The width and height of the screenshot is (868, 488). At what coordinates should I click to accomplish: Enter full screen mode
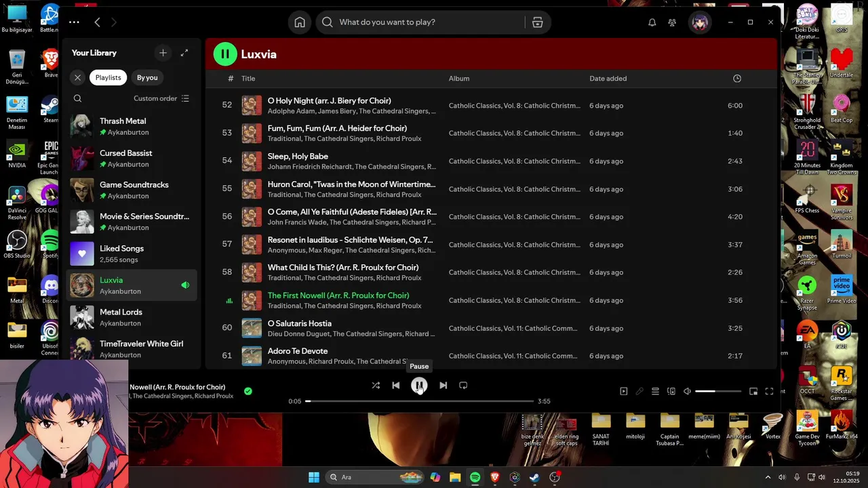(x=769, y=391)
